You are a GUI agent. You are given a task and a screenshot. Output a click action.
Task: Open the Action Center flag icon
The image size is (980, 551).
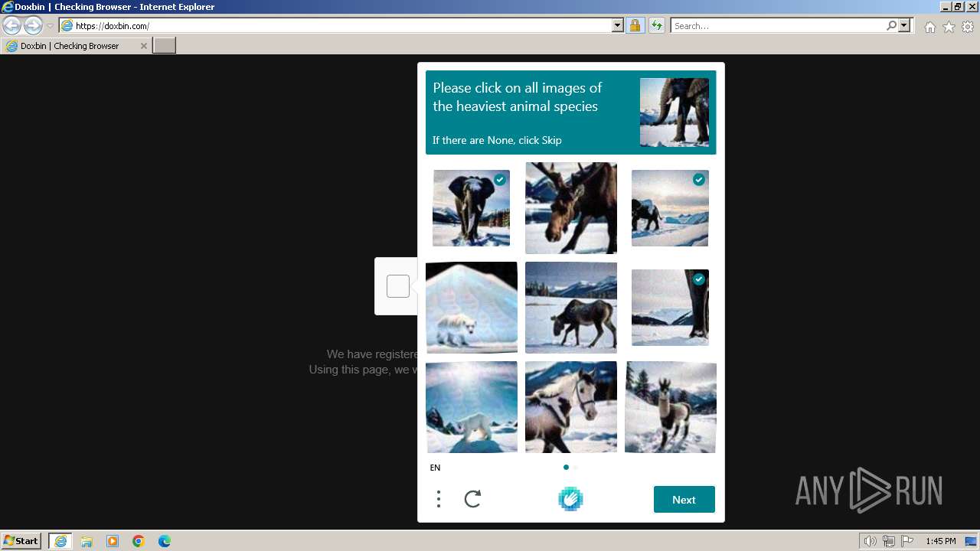click(x=907, y=541)
